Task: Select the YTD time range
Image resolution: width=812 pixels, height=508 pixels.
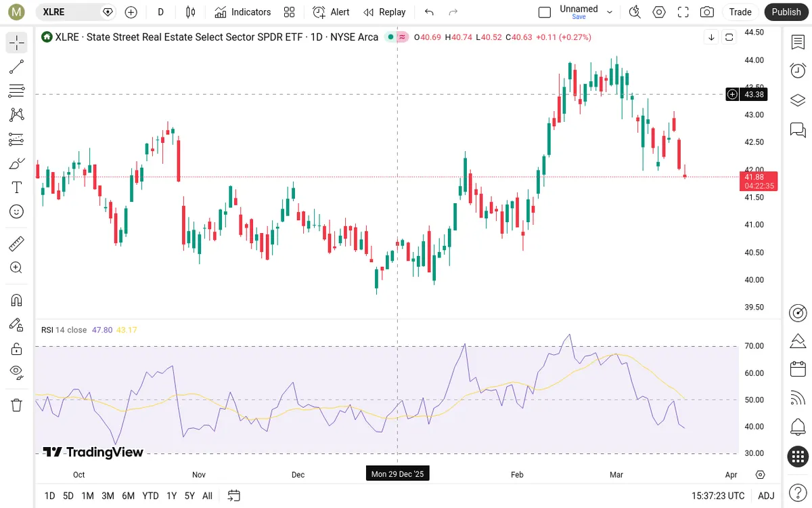Action: (x=150, y=496)
